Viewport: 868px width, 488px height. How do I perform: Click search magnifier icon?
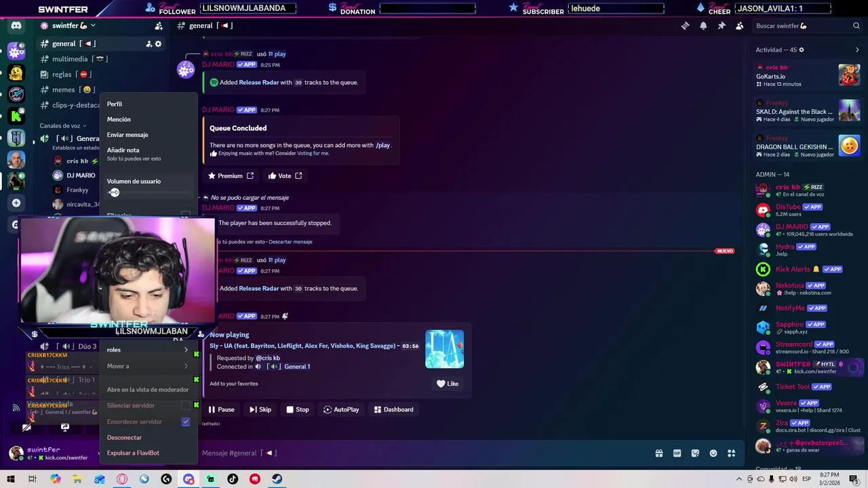click(856, 26)
